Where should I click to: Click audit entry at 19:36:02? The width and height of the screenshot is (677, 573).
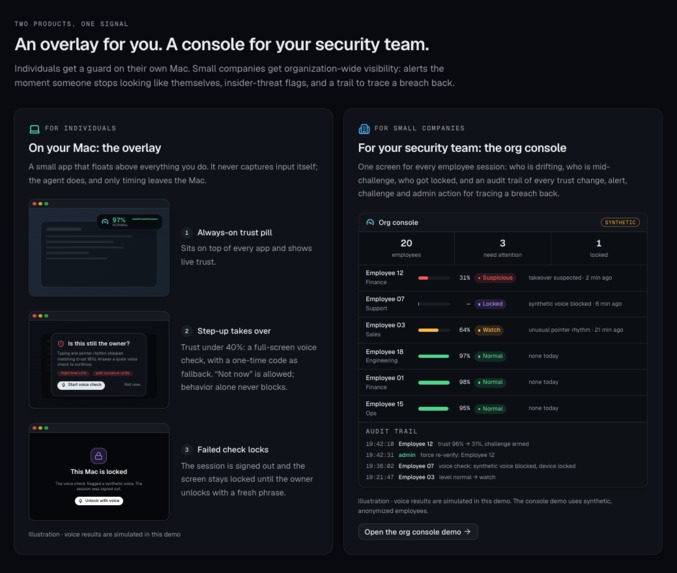[470, 466]
